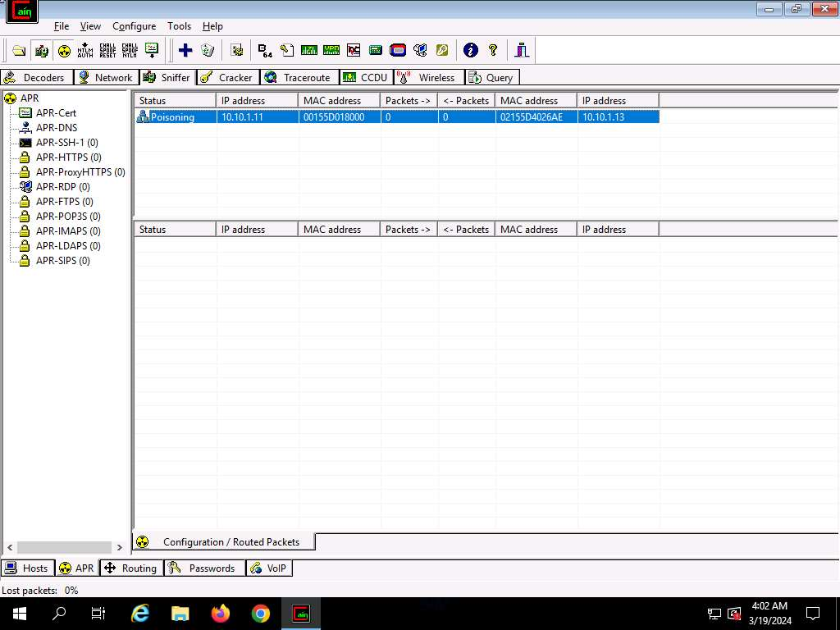Open the Configure menu
Screen dimensions: 840x630
(134, 26)
